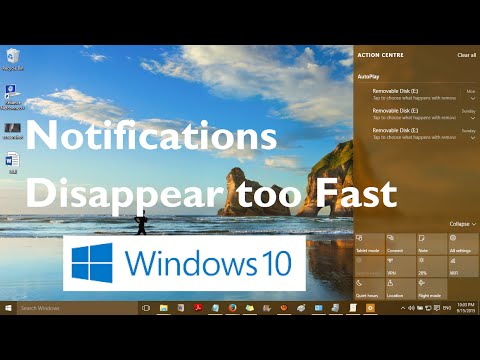
Task: Show hidden system tray icons
Action: point(403,308)
